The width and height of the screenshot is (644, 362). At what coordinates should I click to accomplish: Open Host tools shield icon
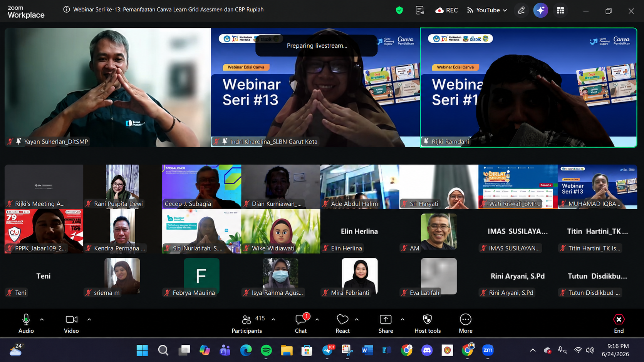427,324
